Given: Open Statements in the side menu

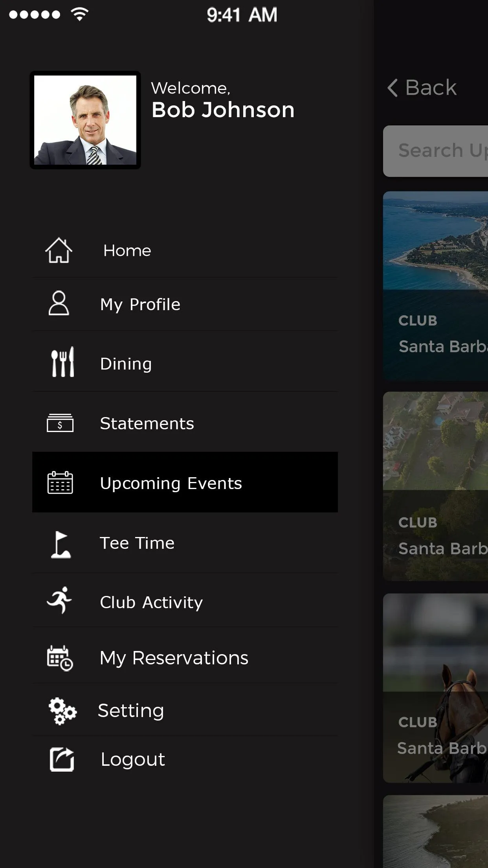Looking at the screenshot, I should 185,422.
